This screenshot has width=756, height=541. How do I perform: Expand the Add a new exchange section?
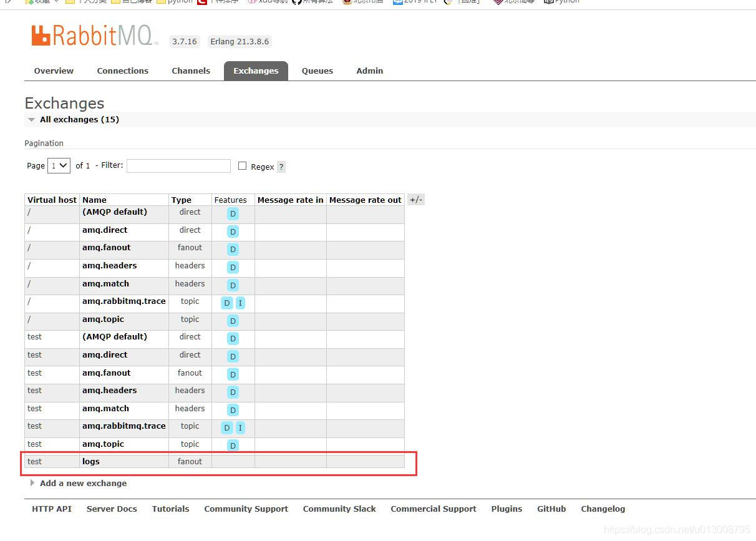click(x=78, y=483)
